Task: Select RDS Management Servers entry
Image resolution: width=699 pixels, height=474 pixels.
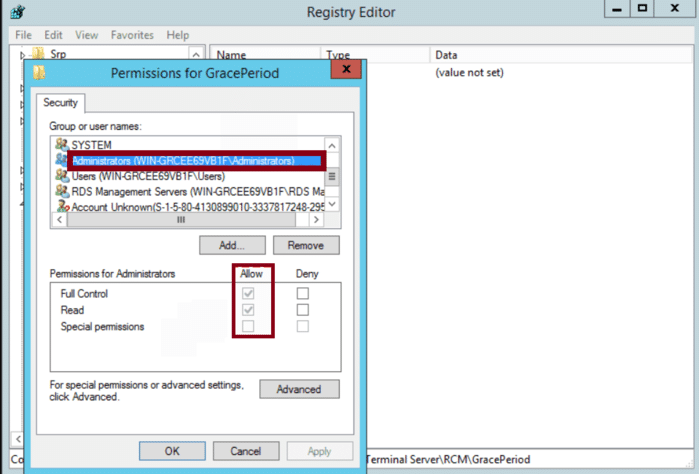Action: (197, 192)
